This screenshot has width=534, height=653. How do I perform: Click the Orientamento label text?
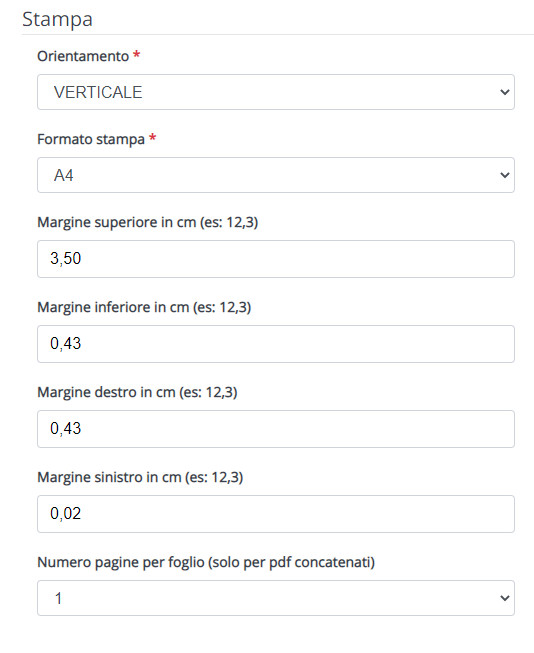click(83, 56)
